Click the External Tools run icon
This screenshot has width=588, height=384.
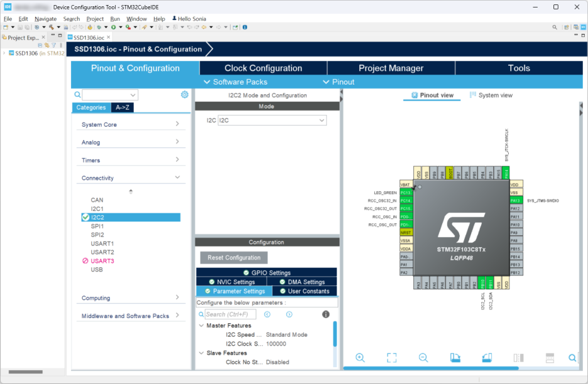[x=128, y=28]
